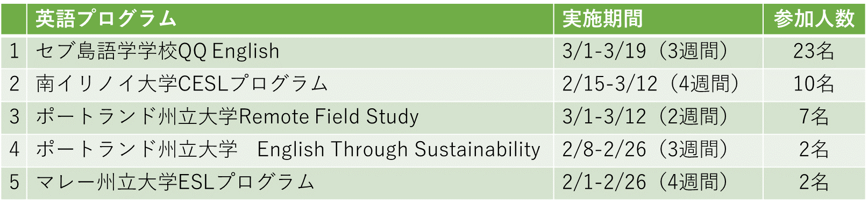The height and width of the screenshot is (208, 868).
Task: Click the 南イリノイ大学CESLプログラム cell
Action: pos(290,85)
